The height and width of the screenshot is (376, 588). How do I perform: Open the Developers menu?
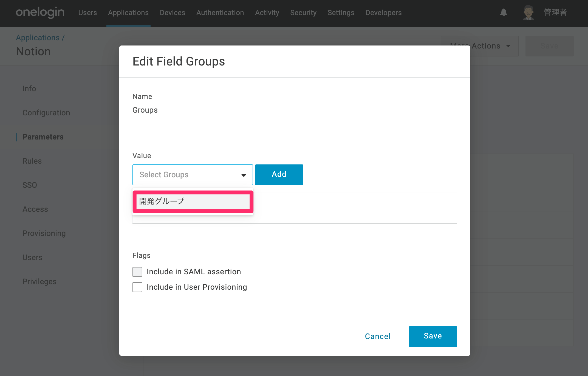(383, 13)
